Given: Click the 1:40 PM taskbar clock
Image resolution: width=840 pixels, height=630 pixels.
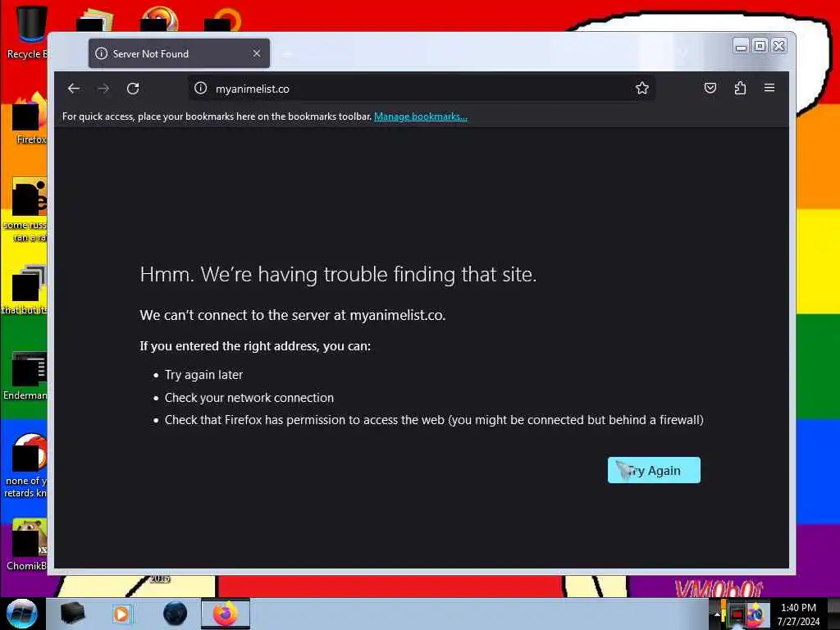Looking at the screenshot, I should click(x=798, y=614).
